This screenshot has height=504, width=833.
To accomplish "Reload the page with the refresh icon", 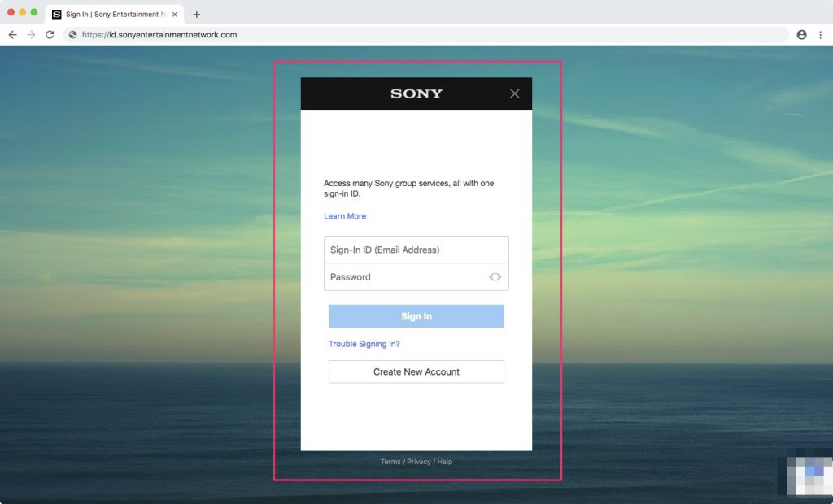I will [x=50, y=34].
